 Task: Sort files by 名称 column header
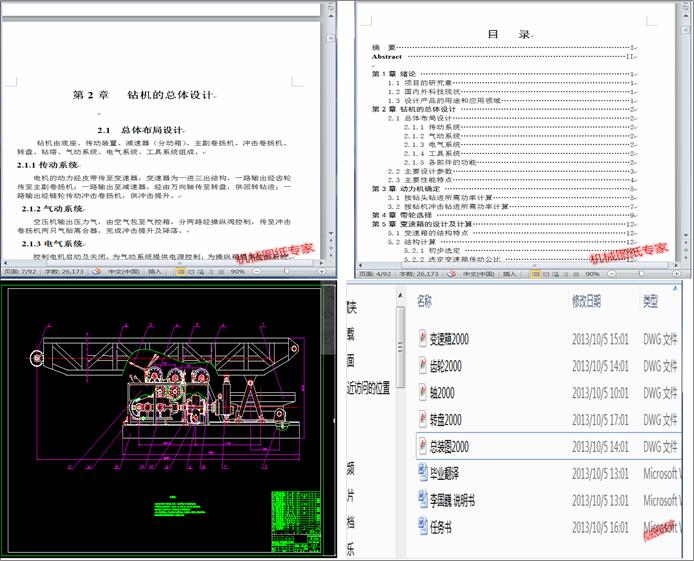pos(424,301)
